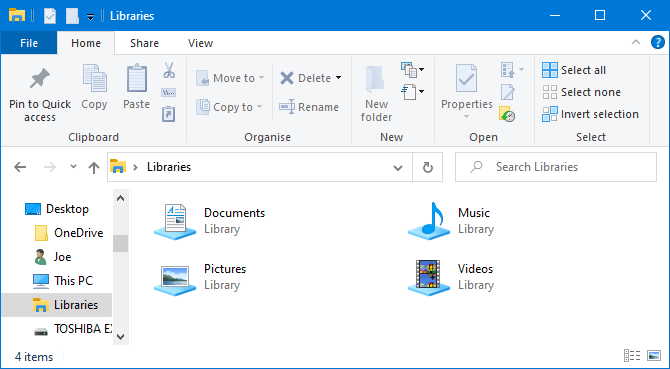This screenshot has height=369, width=670.
Task: Go up one folder level arrow
Action: tap(94, 167)
